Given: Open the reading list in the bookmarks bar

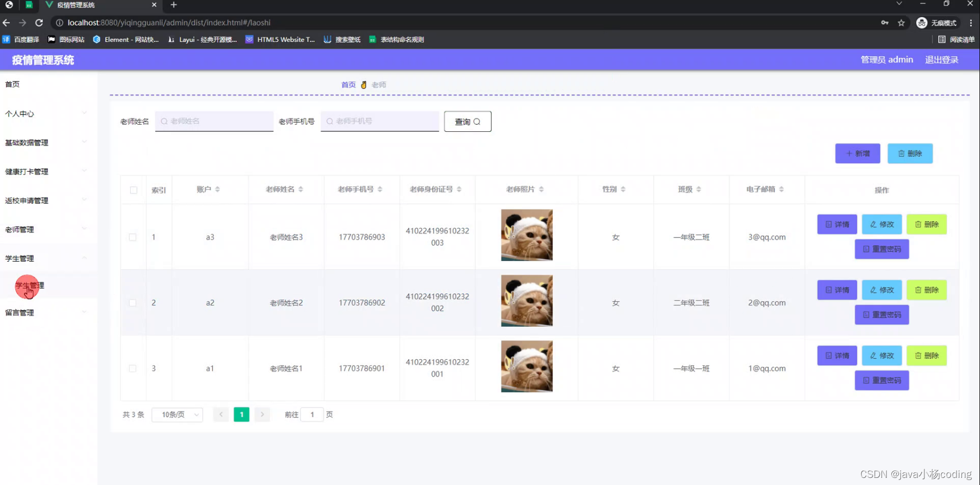Looking at the screenshot, I should 956,40.
